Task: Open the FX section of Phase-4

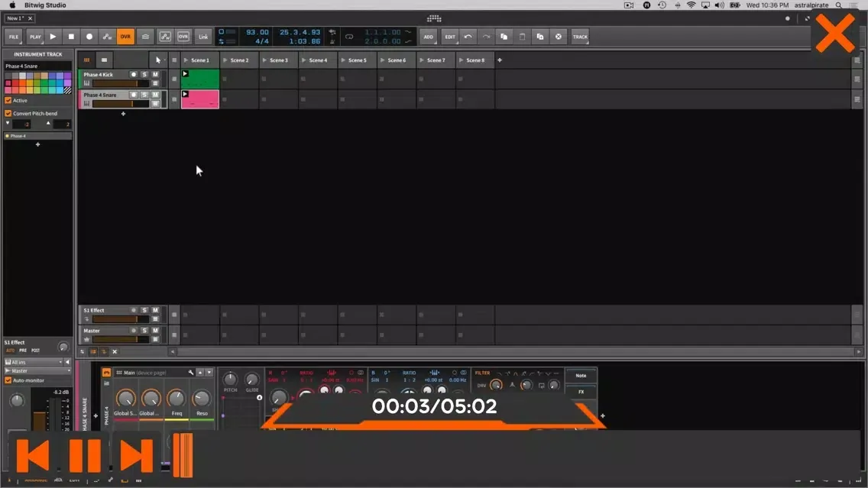Action: click(581, 392)
